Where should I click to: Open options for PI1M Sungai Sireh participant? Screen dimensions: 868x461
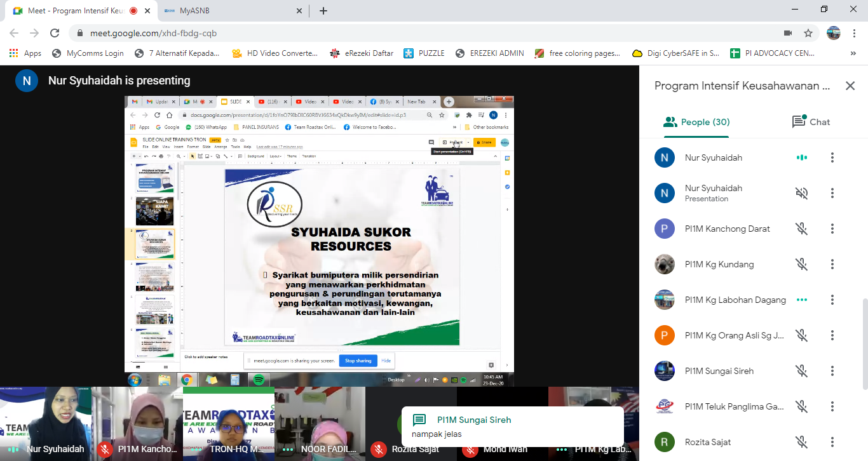coord(832,371)
